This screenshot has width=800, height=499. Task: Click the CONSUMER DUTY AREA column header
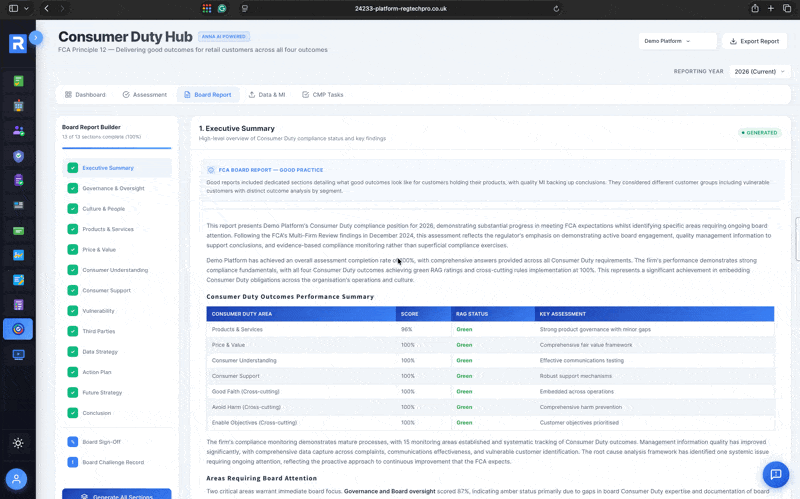(x=301, y=314)
